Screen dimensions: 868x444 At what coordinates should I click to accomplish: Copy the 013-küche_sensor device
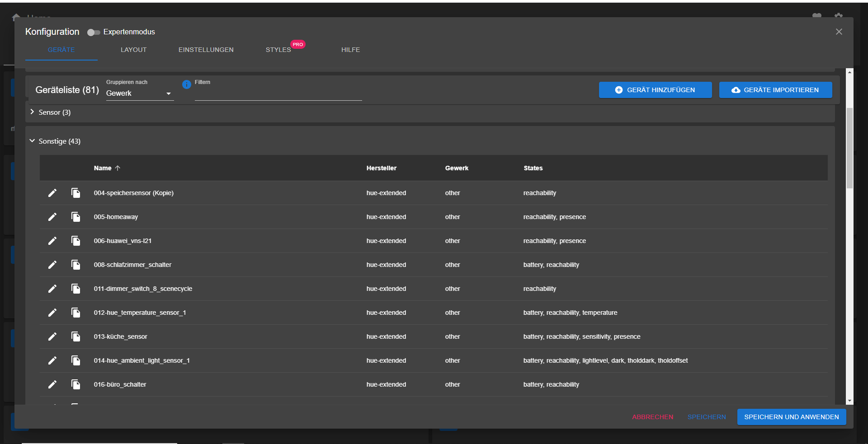tap(75, 337)
